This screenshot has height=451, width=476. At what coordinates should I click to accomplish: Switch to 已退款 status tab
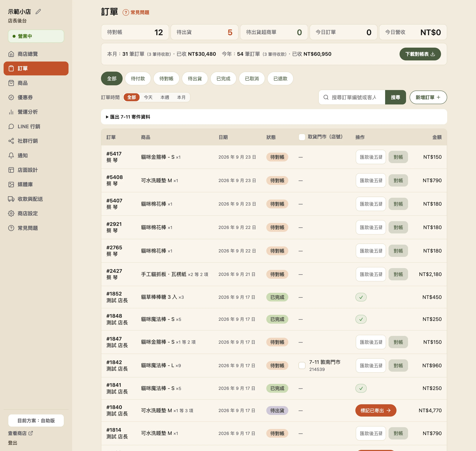pyautogui.click(x=280, y=79)
